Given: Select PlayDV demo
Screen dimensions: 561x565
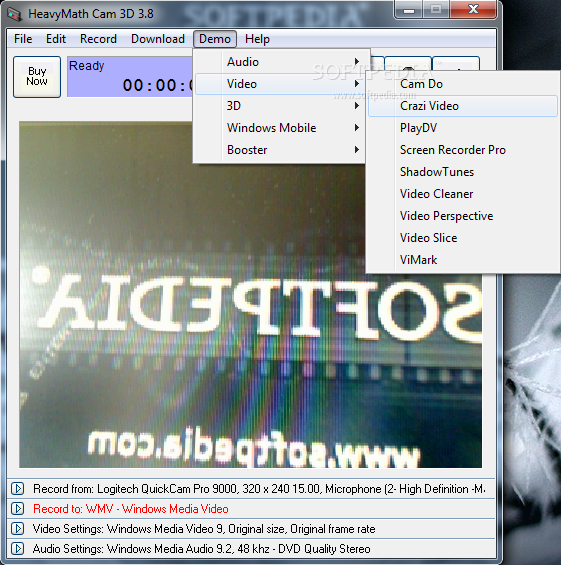Looking at the screenshot, I should point(463,128).
